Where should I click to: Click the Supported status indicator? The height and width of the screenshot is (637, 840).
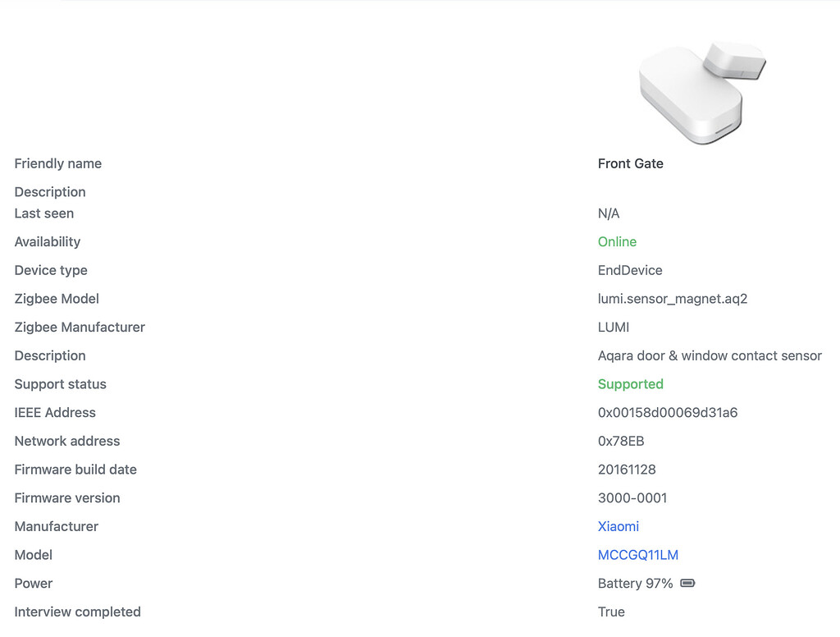(x=630, y=383)
